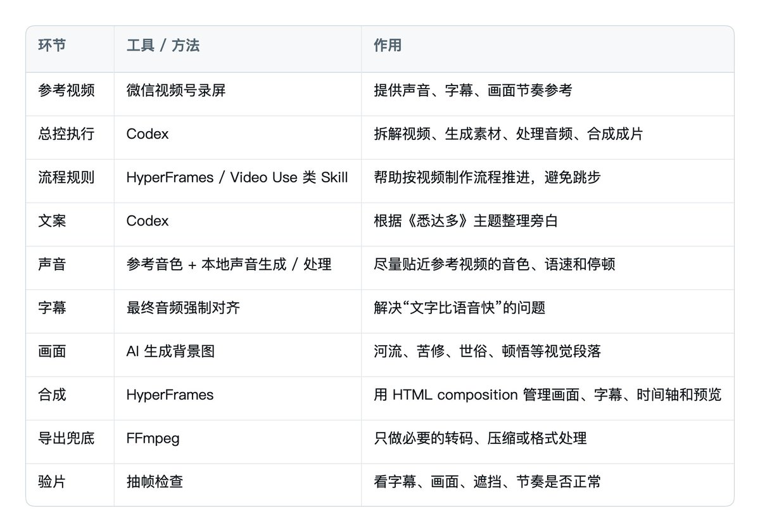Click the 环节 column header
This screenshot has width=760, height=532.
[x=52, y=46]
